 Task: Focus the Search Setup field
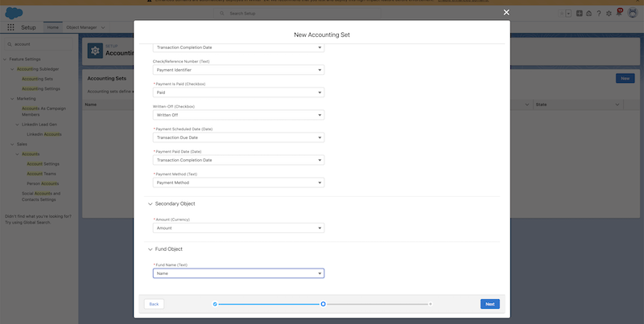[297, 14]
